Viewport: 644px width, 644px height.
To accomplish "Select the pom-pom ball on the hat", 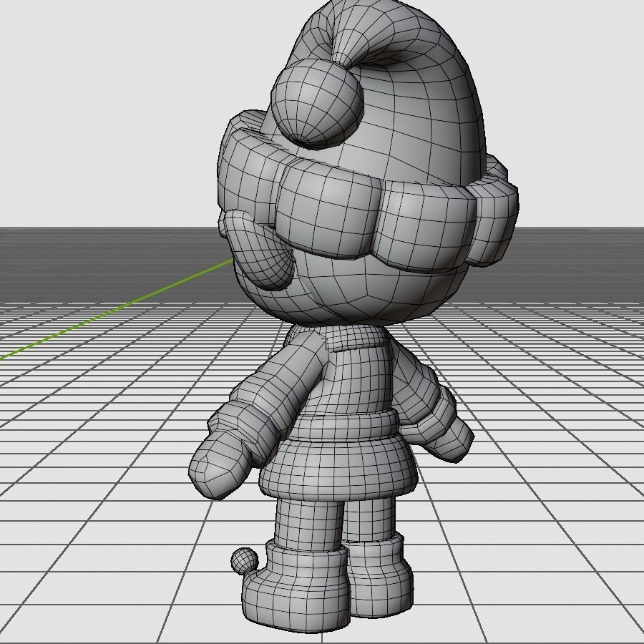I will point(317,104).
